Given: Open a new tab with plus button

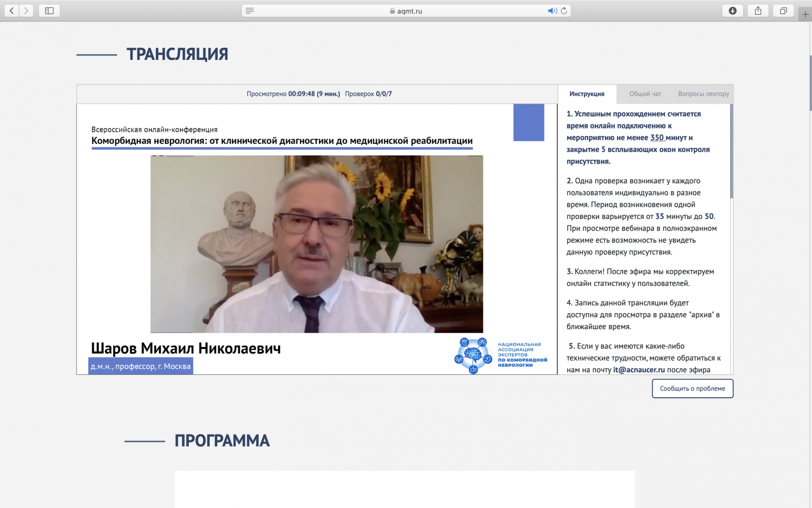Looking at the screenshot, I should pyautogui.click(x=805, y=14).
